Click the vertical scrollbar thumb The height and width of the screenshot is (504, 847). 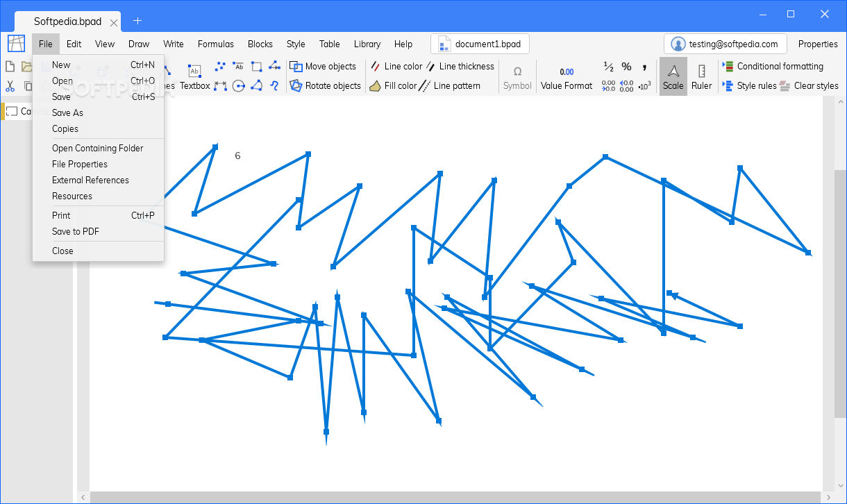tap(840, 294)
